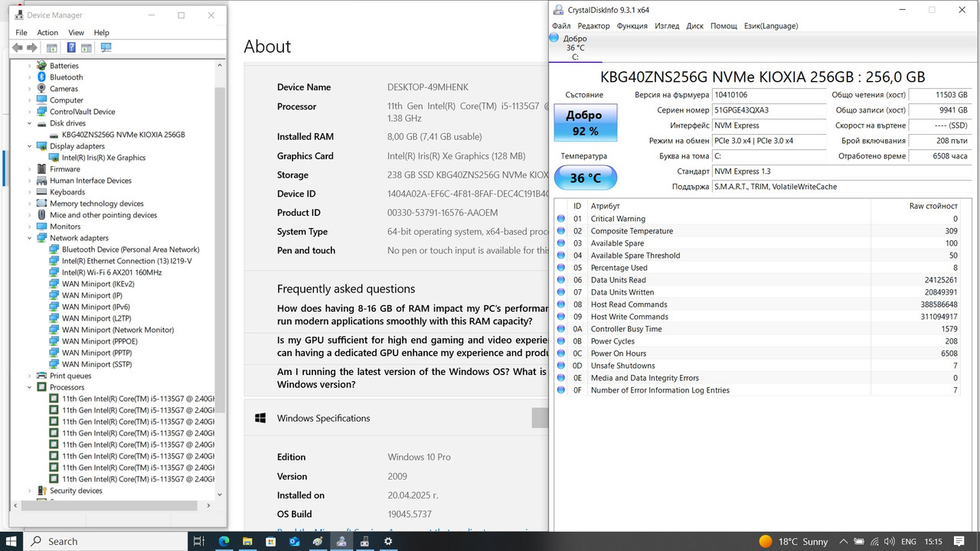Click the Добро 92 % health status button
980x551 pixels.
tap(585, 123)
